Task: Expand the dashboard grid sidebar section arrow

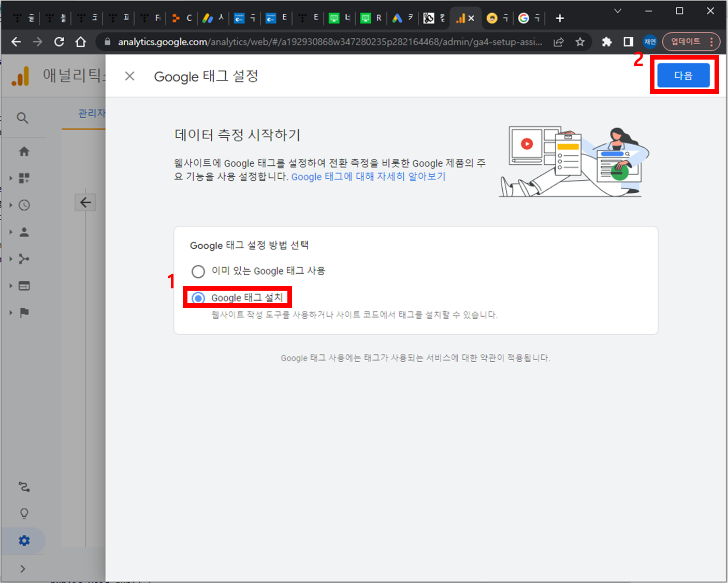Action: pyautogui.click(x=11, y=178)
